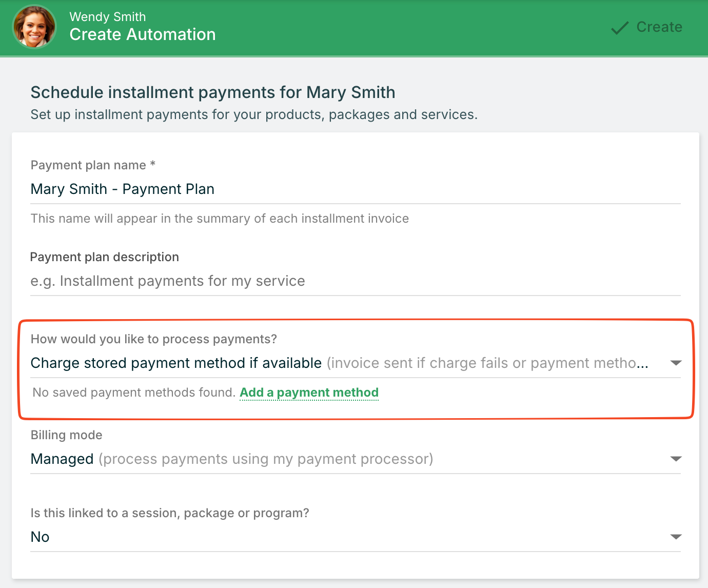708x588 pixels.
Task: Focus the Payment plan description field
Action: (355, 281)
